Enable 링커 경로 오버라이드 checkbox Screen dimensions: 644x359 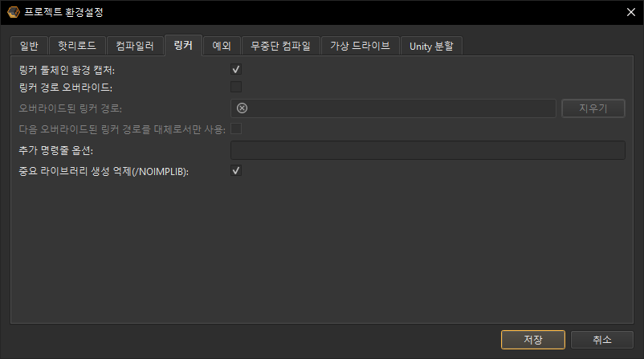(236, 87)
